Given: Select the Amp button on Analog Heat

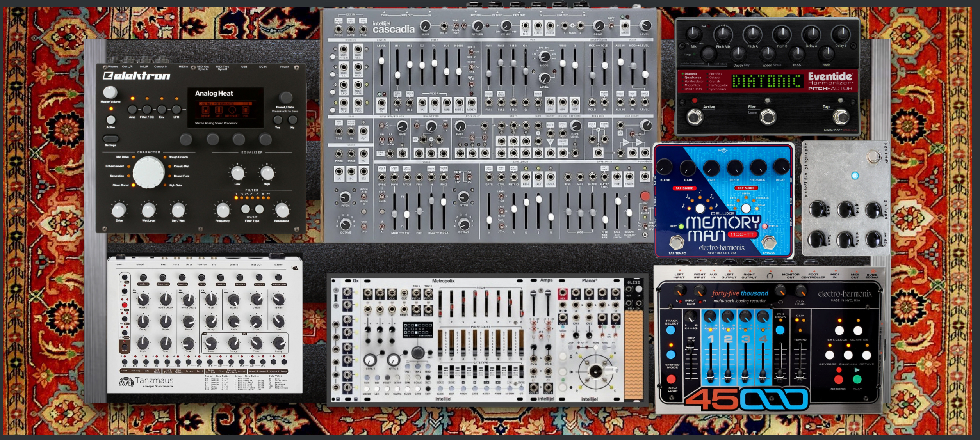Looking at the screenshot, I should click(x=132, y=109).
